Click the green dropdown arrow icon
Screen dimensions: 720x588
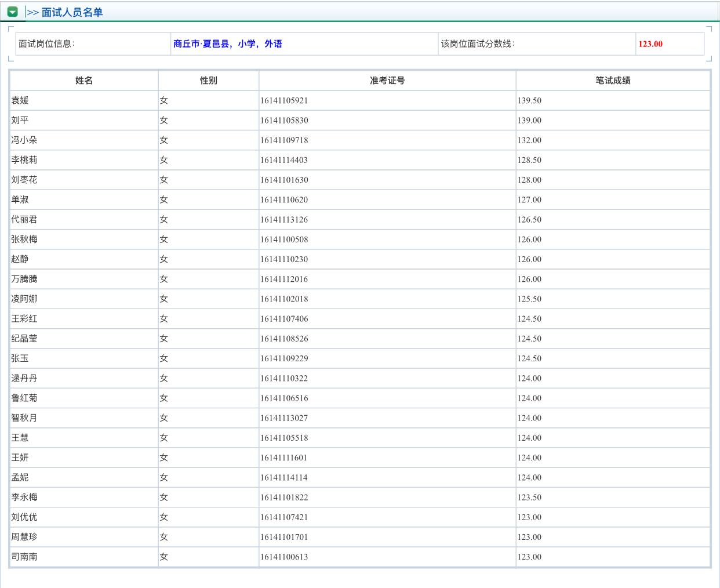(x=12, y=12)
